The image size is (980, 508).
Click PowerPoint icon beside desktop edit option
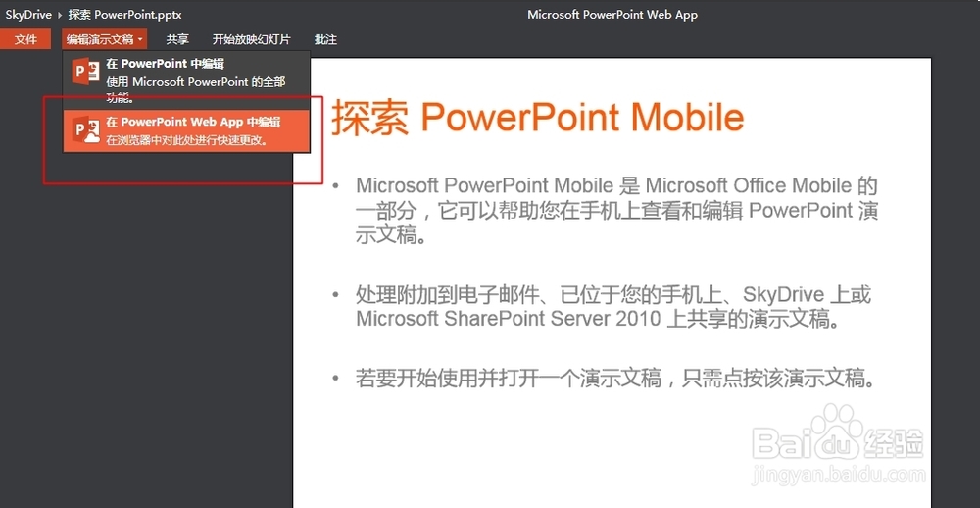point(86,70)
